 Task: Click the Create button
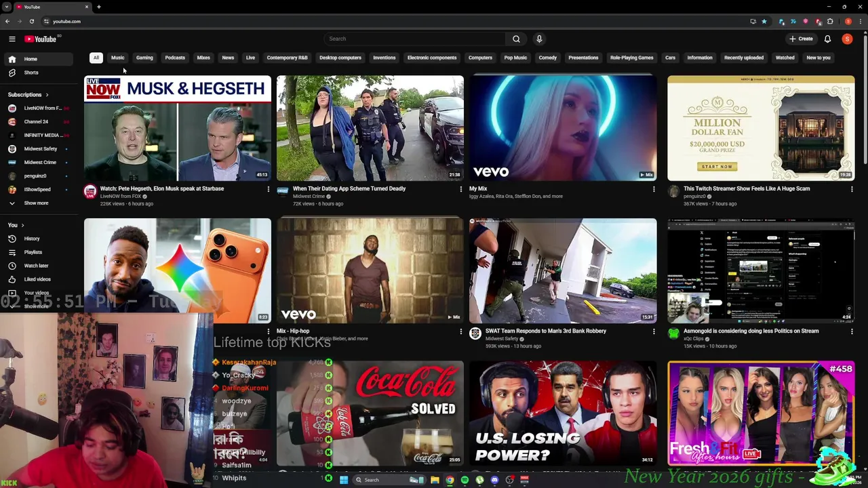pos(801,39)
